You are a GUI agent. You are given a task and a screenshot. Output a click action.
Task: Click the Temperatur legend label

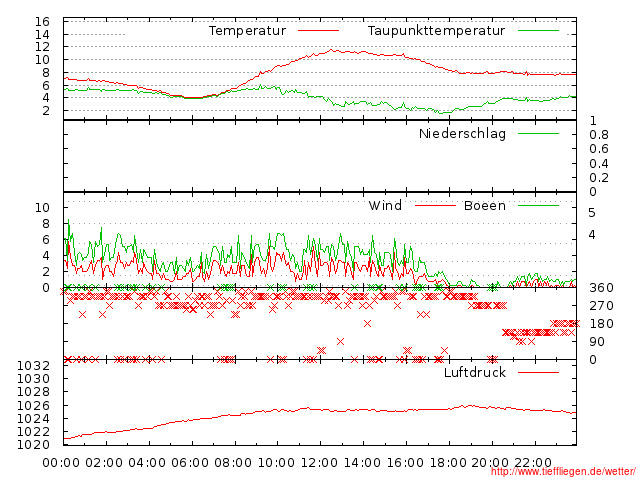pos(247,31)
